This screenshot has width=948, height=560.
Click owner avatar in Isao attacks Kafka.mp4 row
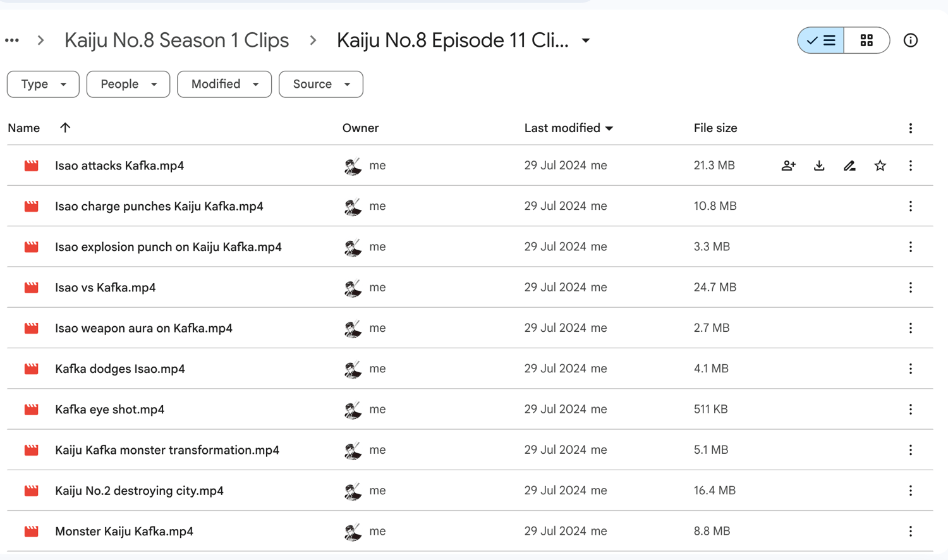(x=353, y=166)
